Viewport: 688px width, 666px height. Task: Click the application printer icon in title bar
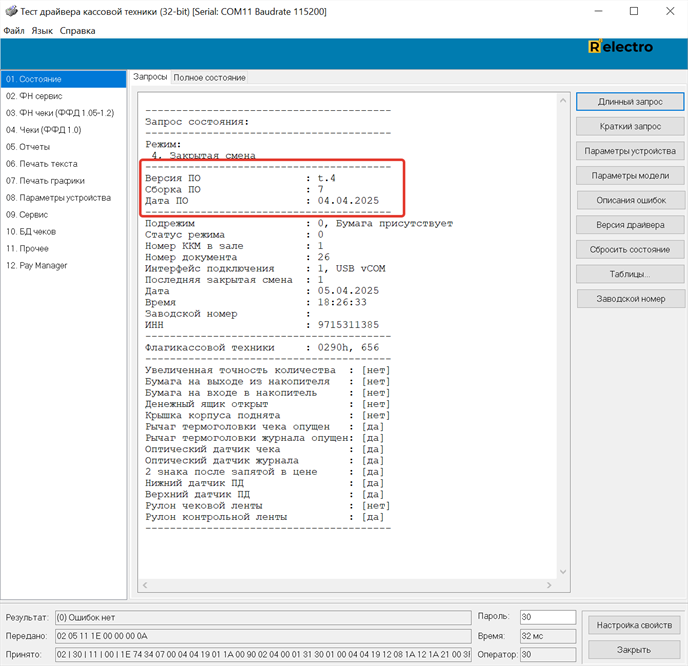[x=11, y=11]
